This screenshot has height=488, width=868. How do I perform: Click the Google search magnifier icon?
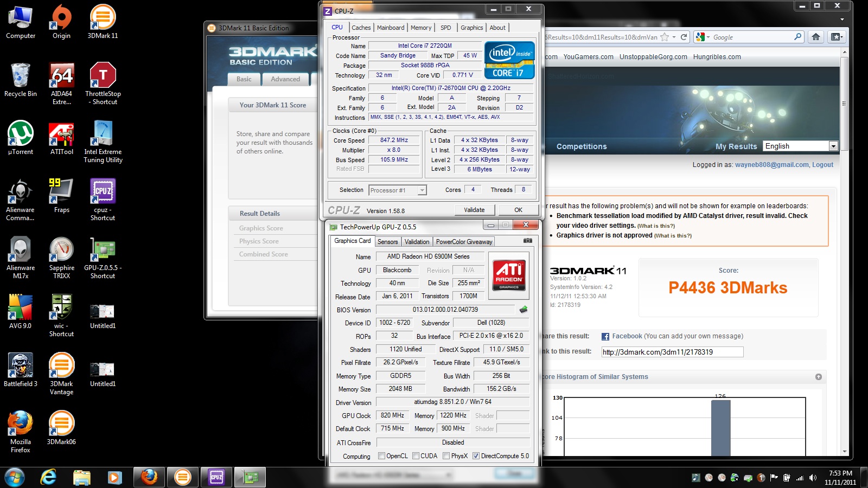797,37
